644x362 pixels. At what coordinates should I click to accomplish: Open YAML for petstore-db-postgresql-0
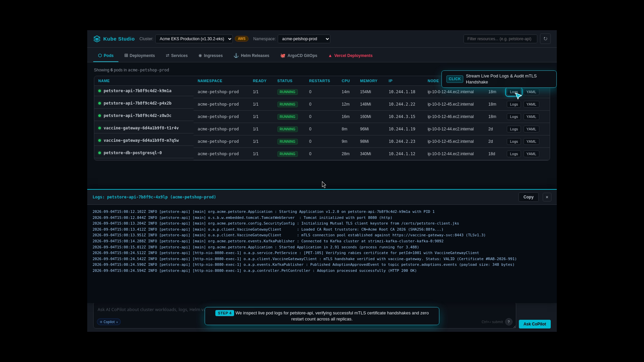coord(531,154)
